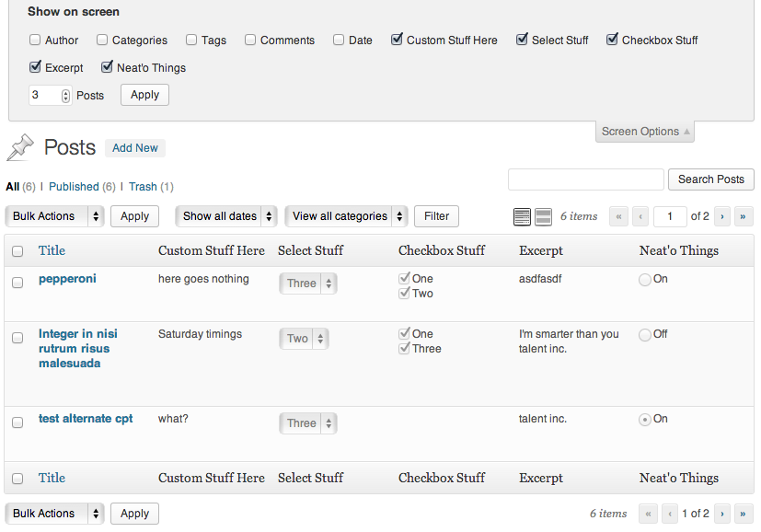
Task: Click the Posts pushpin icon
Action: click(20, 147)
